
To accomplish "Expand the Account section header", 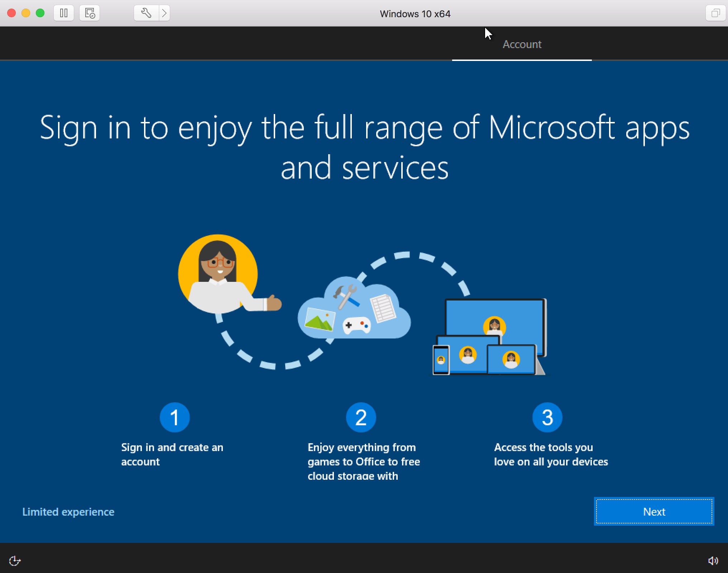I will click(x=522, y=44).
